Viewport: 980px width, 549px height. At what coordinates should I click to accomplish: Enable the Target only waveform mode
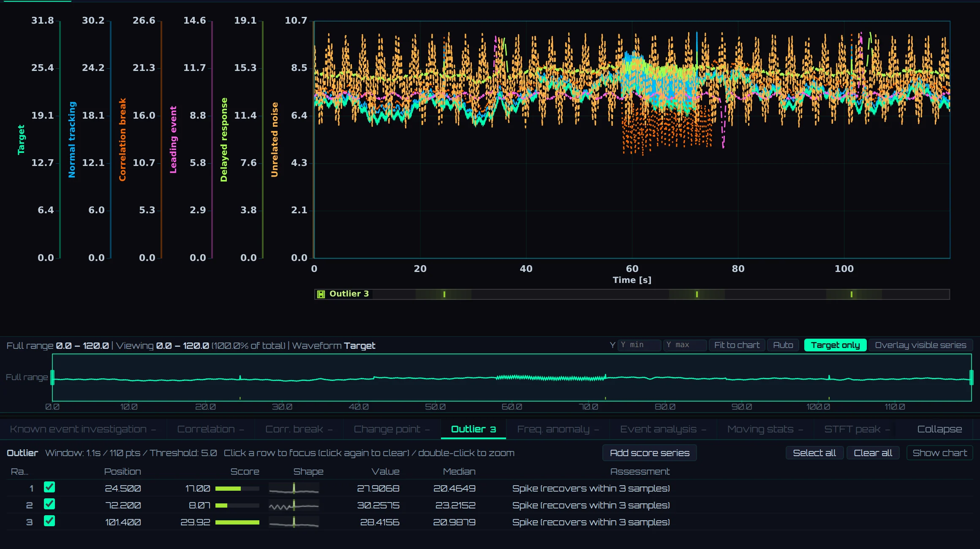835,345
